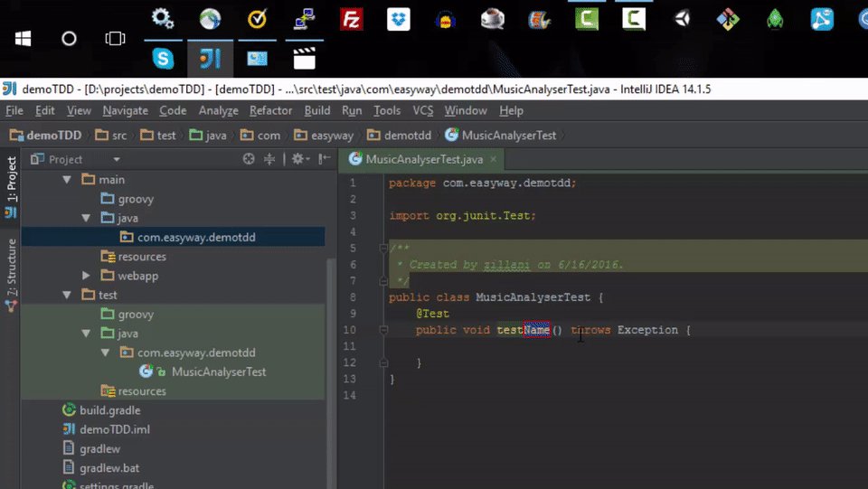868x489 pixels.
Task: Collapse the main folder
Action: click(67, 180)
